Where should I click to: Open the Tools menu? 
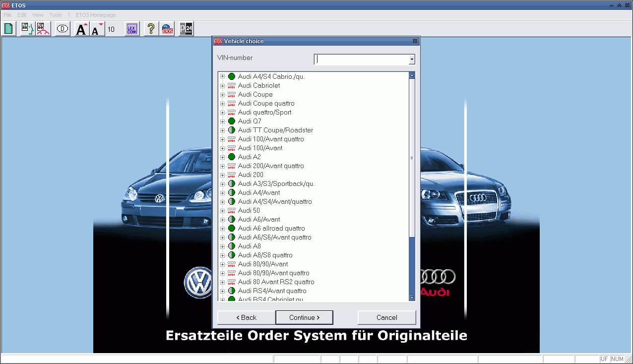pyautogui.click(x=56, y=15)
